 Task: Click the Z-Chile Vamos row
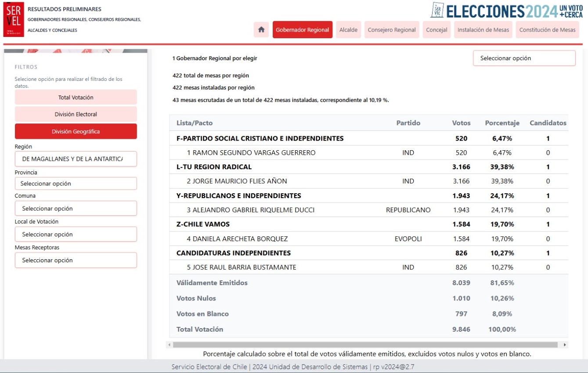(x=368, y=225)
